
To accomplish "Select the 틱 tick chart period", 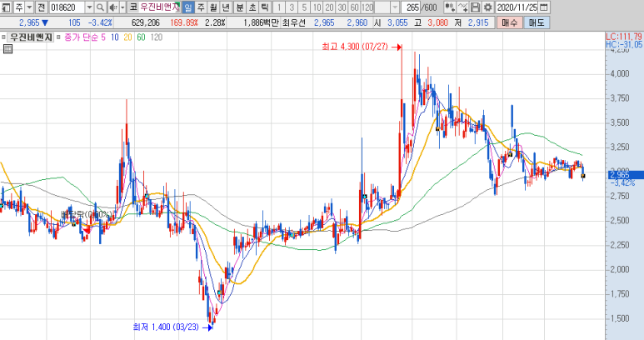I will 265,7.
